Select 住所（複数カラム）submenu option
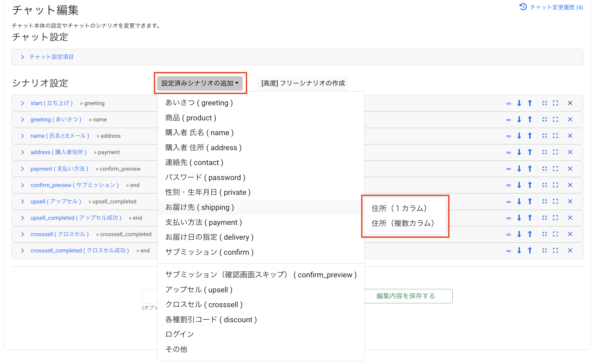 (405, 223)
